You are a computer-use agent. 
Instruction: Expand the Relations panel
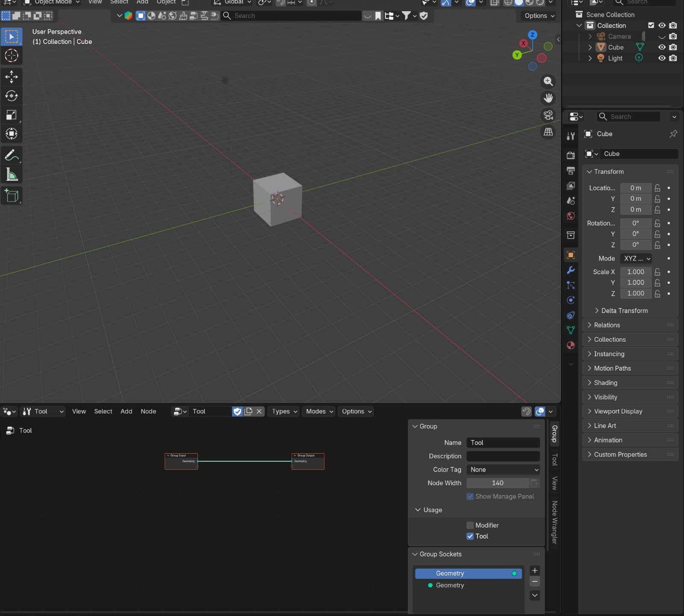(x=607, y=325)
